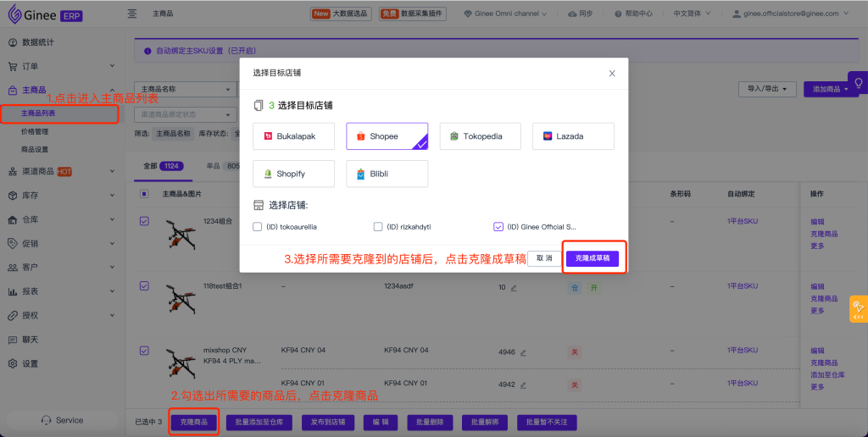Edit stock pencil icon beside 4946
Screen dimensions: 868x437
(x=522, y=352)
